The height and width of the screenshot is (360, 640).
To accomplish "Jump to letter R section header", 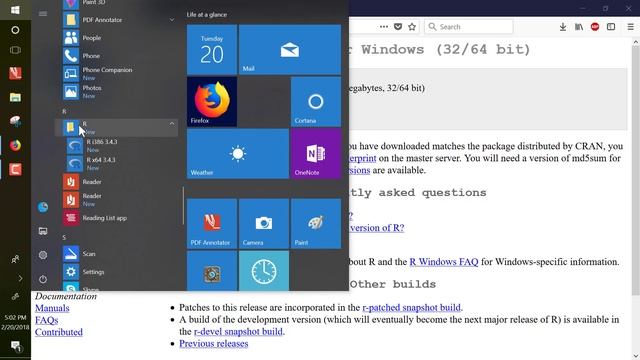I will [64, 111].
